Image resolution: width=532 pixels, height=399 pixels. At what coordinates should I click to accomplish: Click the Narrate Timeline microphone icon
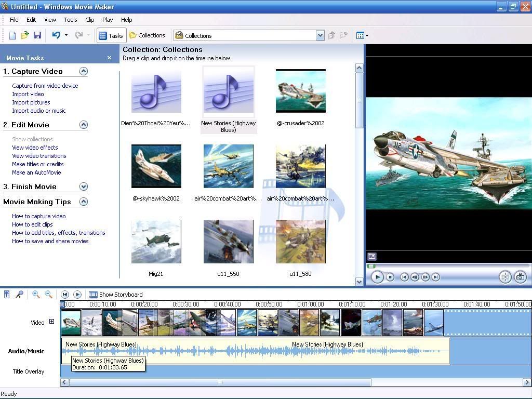coord(19,295)
